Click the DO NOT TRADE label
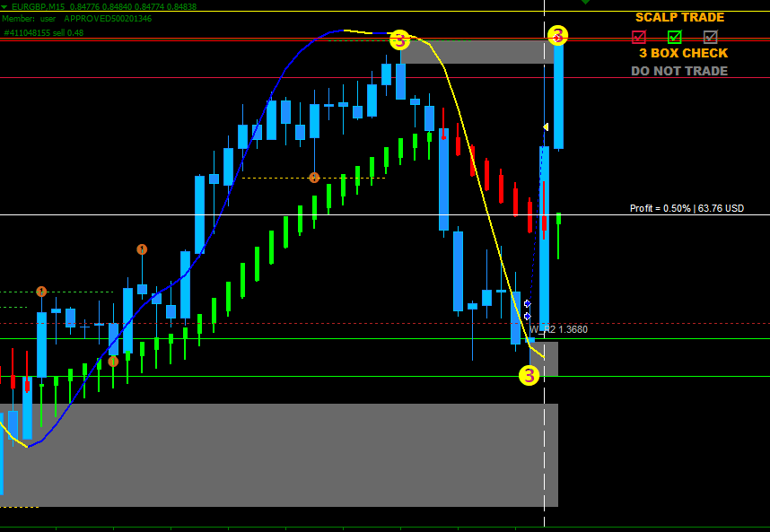 coord(679,71)
